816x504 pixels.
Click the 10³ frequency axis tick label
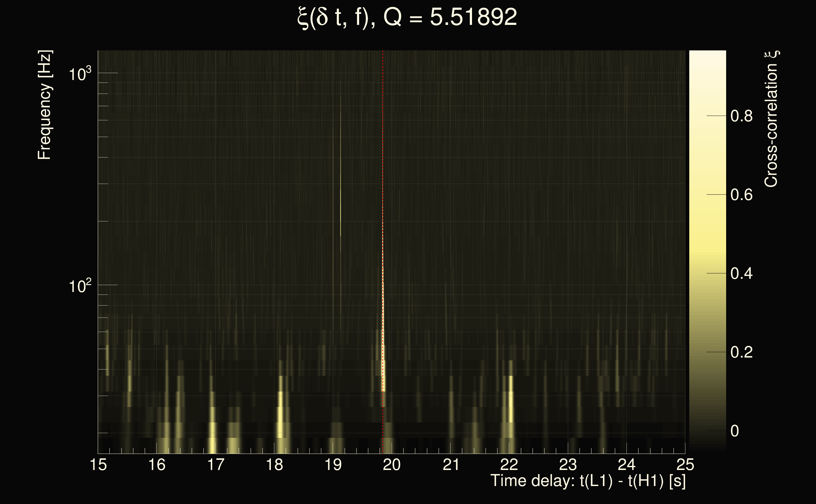pyautogui.click(x=80, y=74)
